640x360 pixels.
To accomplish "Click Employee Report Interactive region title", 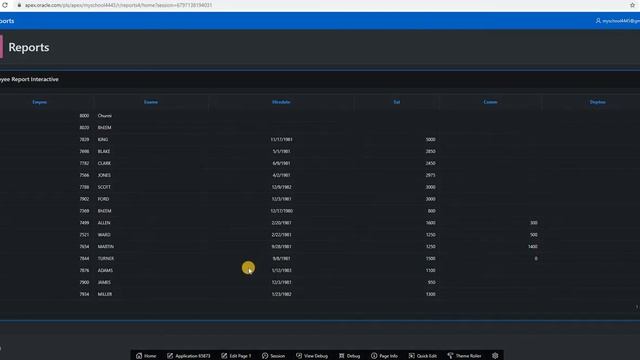I will coord(29,79).
